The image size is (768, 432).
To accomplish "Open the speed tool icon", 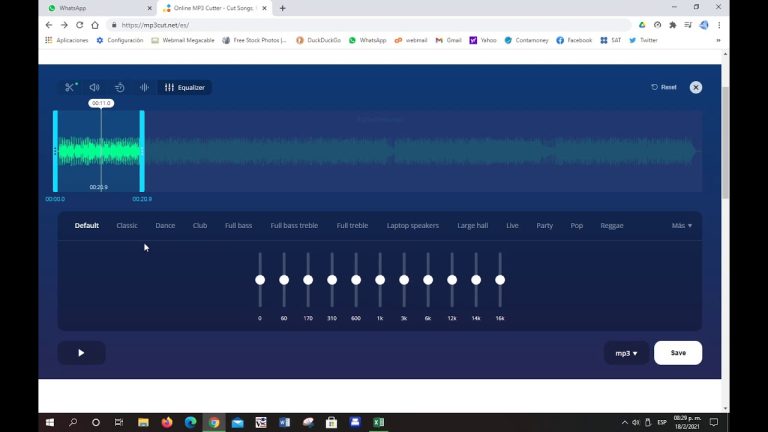I will 119,88.
